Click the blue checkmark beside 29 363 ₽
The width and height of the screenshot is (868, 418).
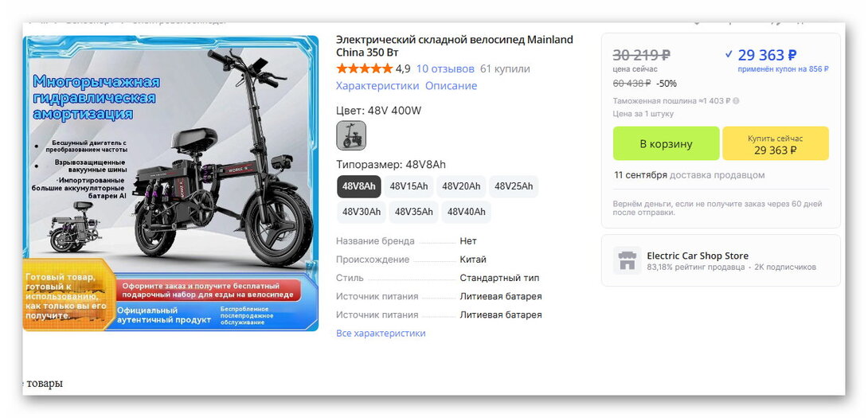tap(729, 54)
